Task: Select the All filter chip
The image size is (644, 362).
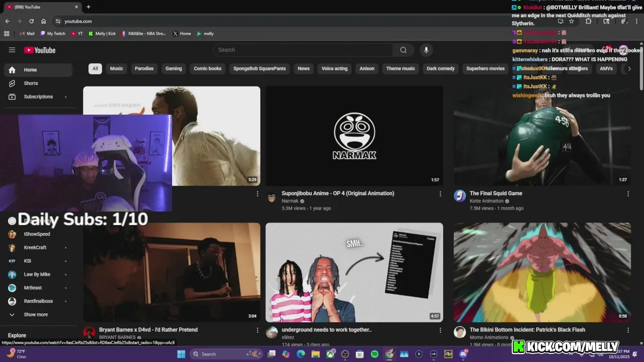Action: point(95,68)
